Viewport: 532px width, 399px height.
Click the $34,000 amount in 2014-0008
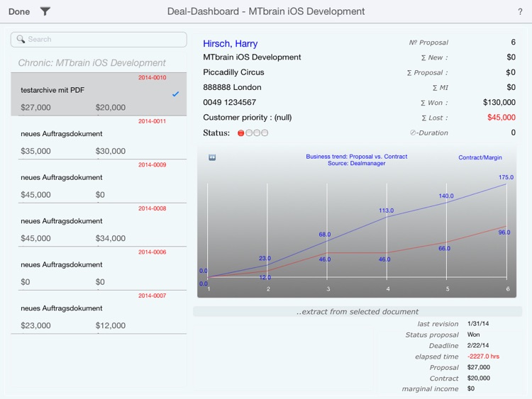coord(110,238)
